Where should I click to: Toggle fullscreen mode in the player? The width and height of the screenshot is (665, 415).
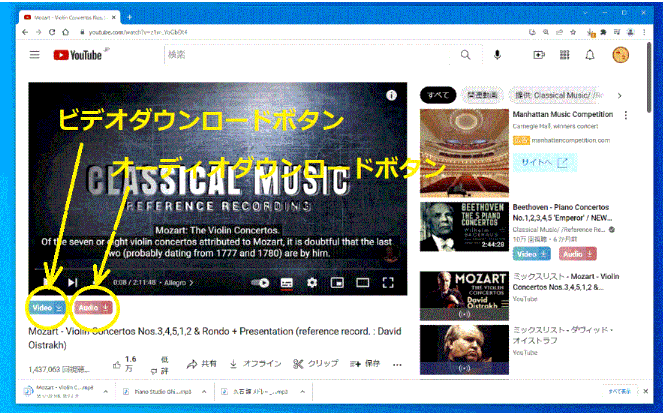point(389,283)
